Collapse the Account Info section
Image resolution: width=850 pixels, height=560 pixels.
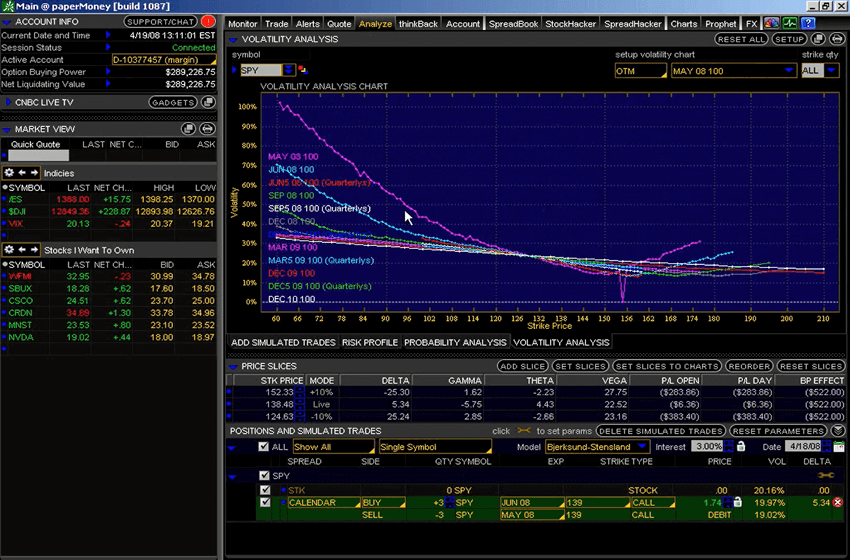[7, 22]
